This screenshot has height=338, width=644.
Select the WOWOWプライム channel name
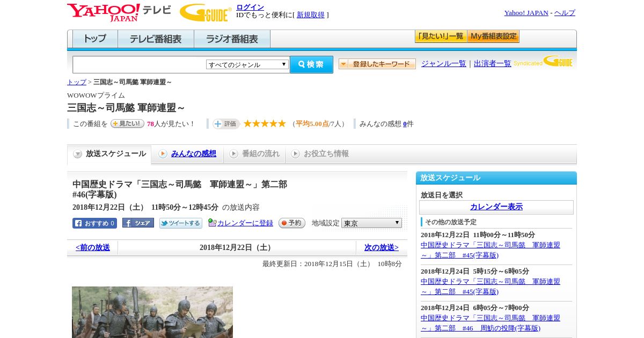[x=96, y=95]
